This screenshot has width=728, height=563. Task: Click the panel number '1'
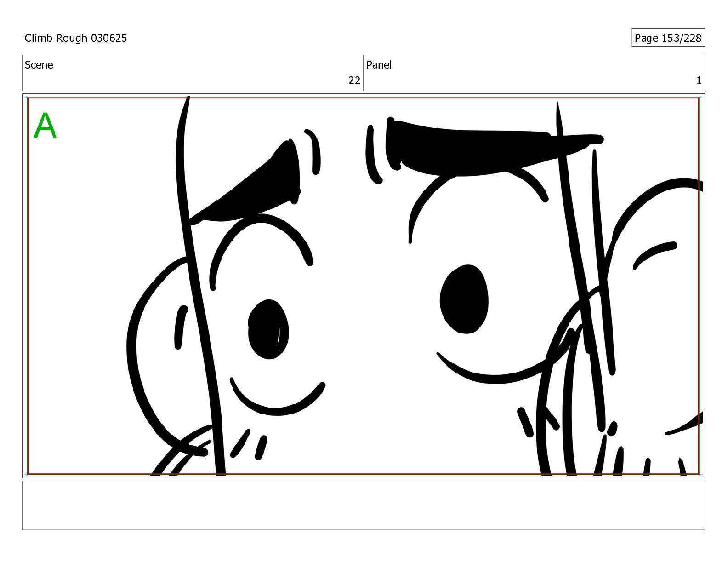point(699,80)
